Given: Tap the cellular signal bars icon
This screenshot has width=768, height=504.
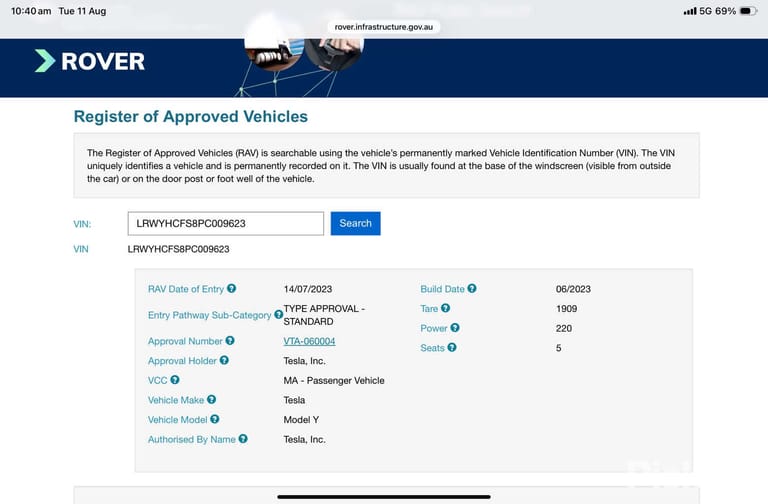Looking at the screenshot, I should click(690, 11).
